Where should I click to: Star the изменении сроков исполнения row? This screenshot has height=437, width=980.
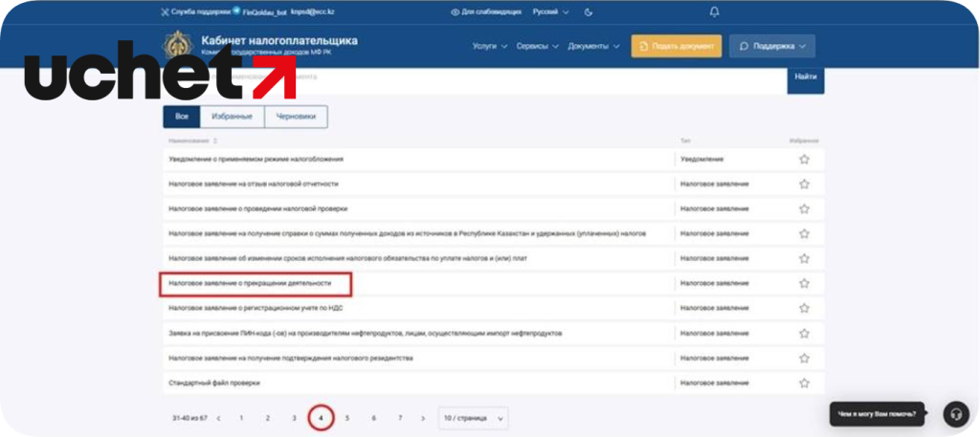click(x=804, y=258)
